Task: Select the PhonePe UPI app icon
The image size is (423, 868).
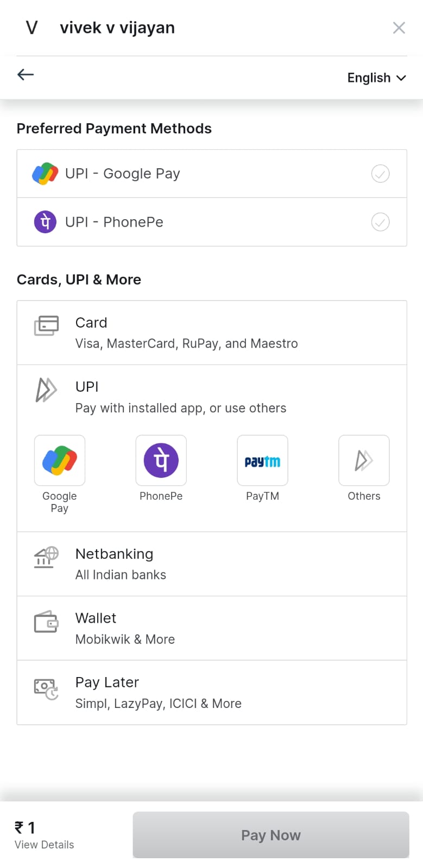Action: (161, 460)
